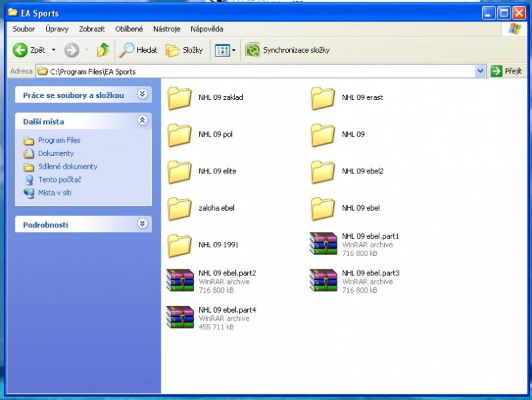Start Synchronizace složky
The width and height of the screenshot is (532, 400).
pos(287,50)
